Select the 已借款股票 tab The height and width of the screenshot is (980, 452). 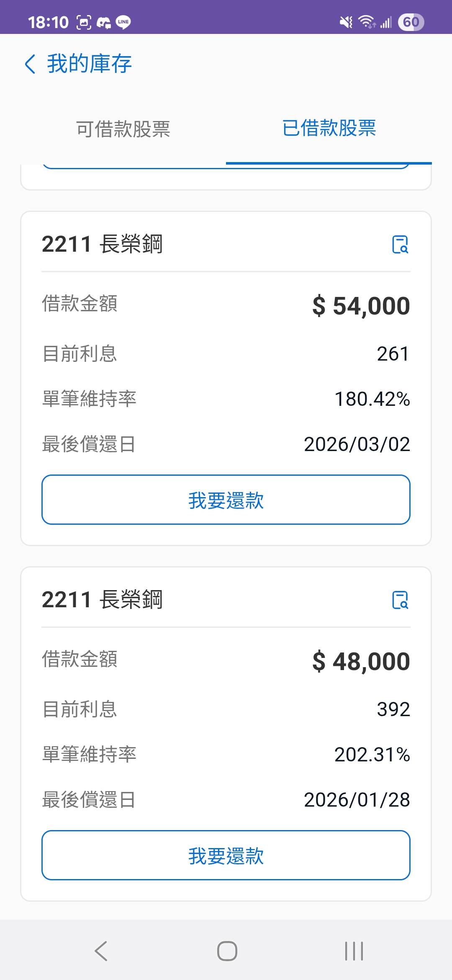(329, 128)
